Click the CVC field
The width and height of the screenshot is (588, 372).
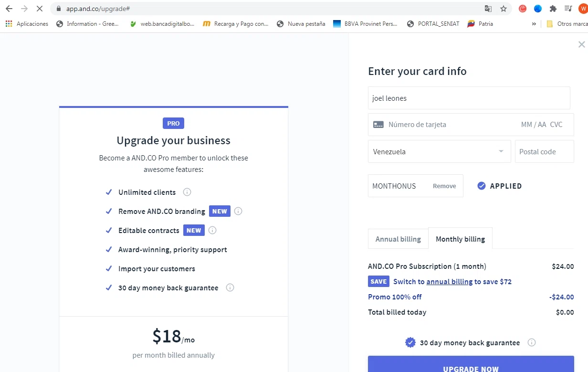[556, 125]
